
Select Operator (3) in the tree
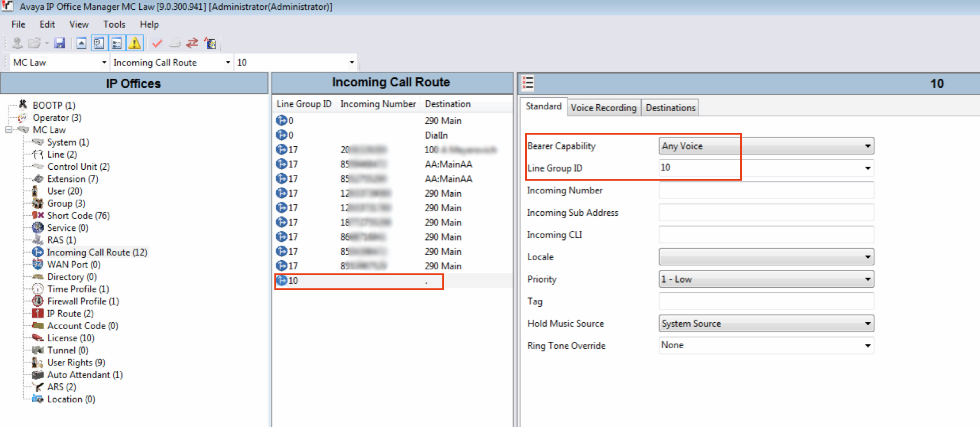point(57,117)
